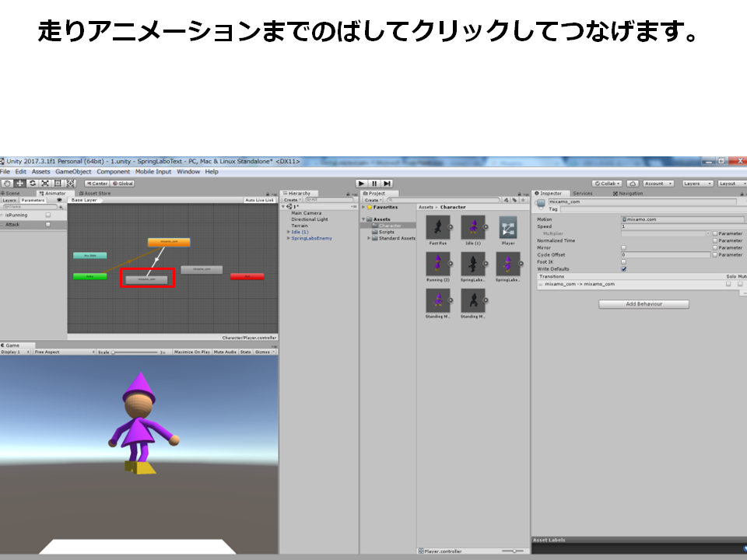Click the Project thumbnail size slider
The image size is (747, 560).
pyautogui.click(x=513, y=551)
